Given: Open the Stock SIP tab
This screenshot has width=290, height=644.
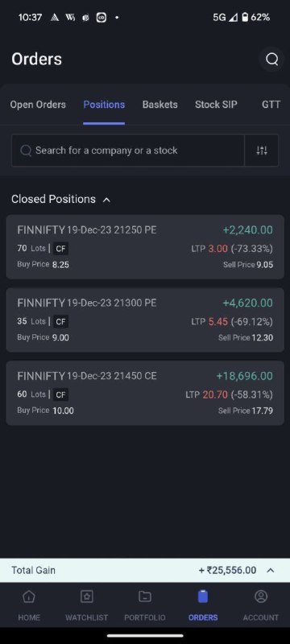Looking at the screenshot, I should (x=216, y=105).
